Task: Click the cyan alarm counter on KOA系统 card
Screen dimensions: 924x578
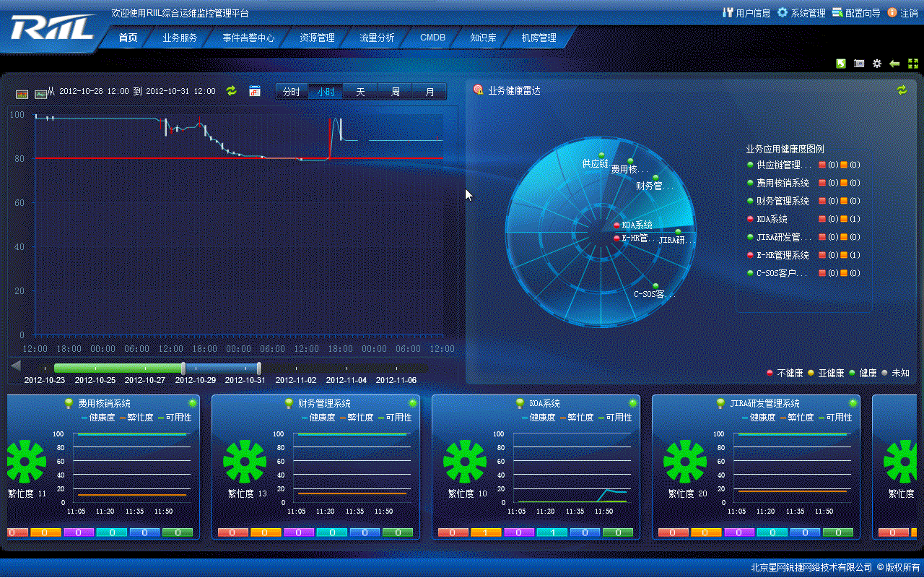Action: point(552,532)
